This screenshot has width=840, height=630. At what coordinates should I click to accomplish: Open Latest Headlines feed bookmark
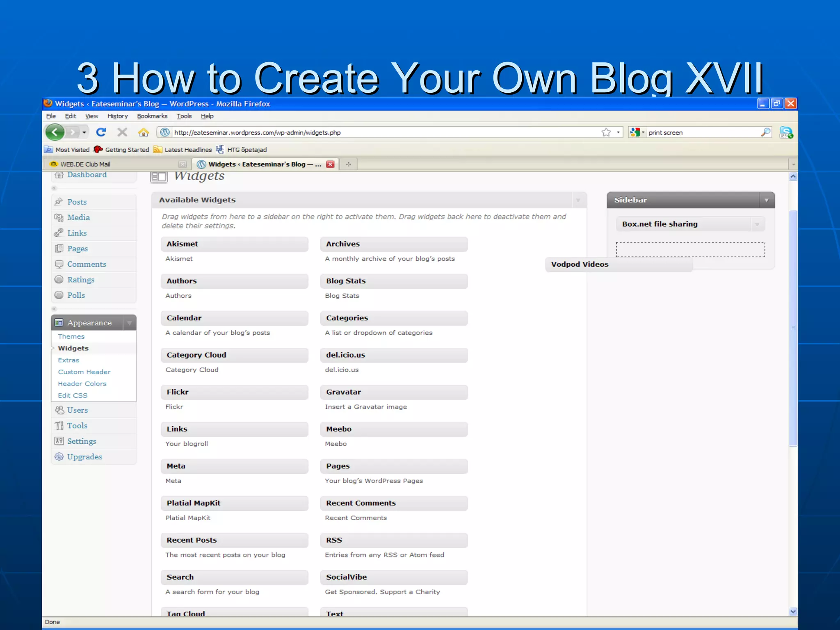(x=183, y=150)
